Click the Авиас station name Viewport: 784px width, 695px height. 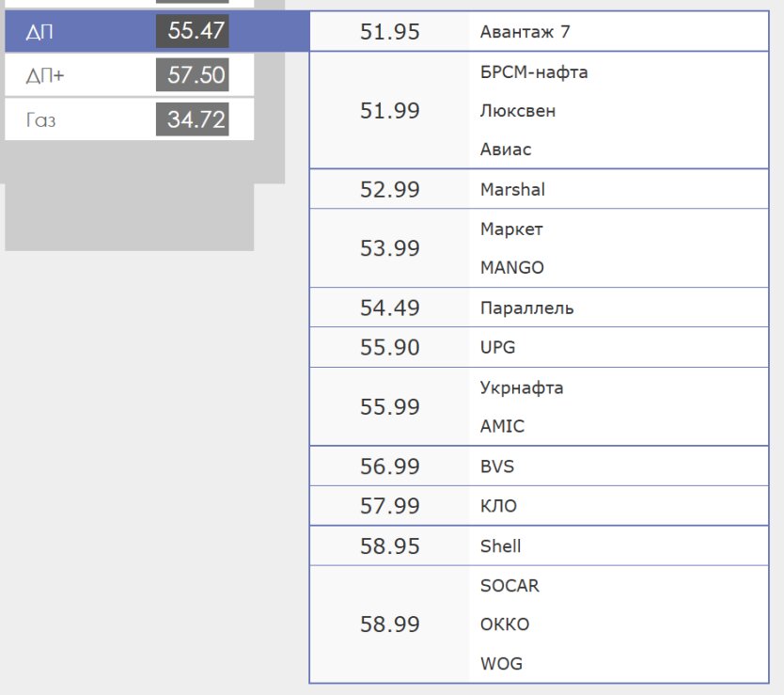[506, 150]
